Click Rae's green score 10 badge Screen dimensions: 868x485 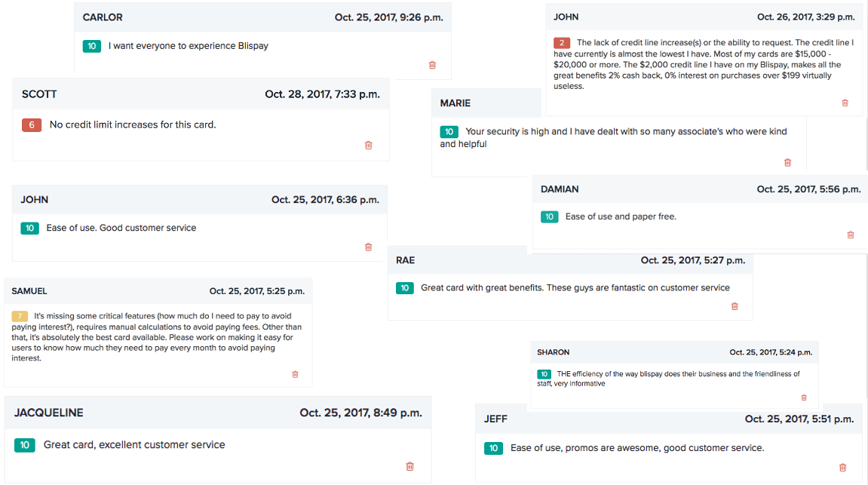pos(405,287)
